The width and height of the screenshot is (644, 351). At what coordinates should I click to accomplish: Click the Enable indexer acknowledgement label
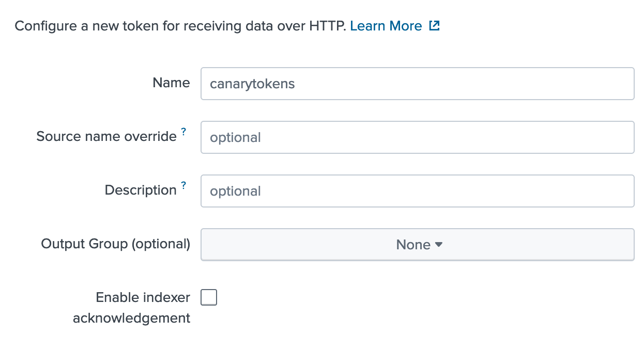[x=131, y=307]
